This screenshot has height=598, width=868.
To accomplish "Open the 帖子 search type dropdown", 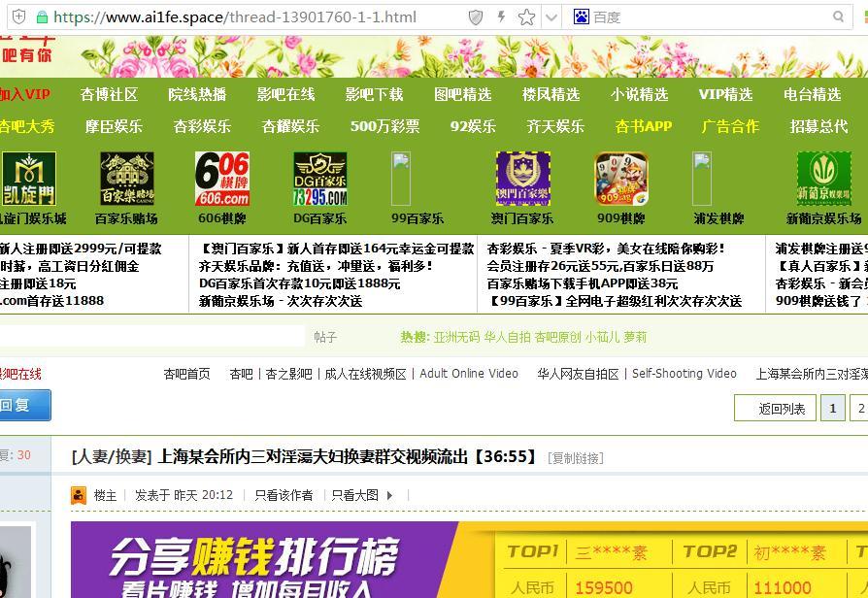I will tap(325, 337).
